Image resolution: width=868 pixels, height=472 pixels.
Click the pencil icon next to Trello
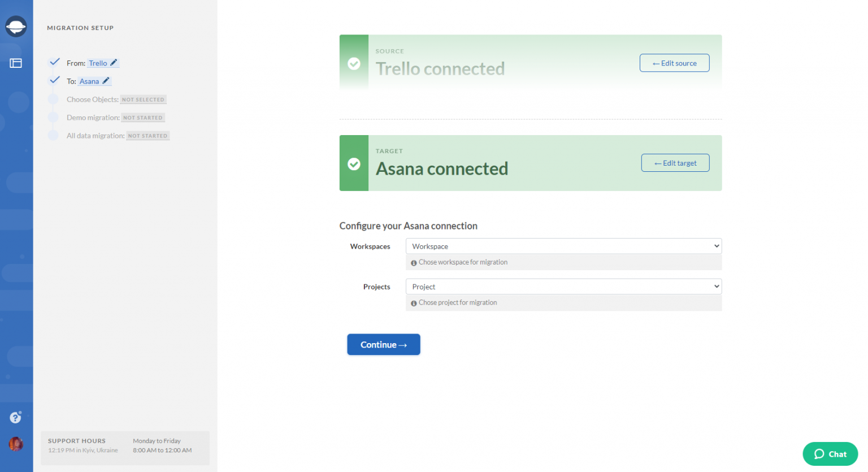point(114,63)
